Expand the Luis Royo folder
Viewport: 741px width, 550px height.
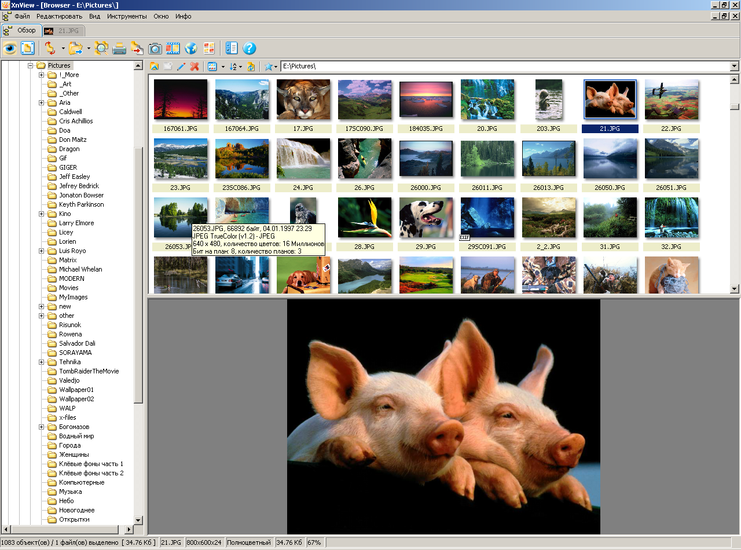pos(42,251)
